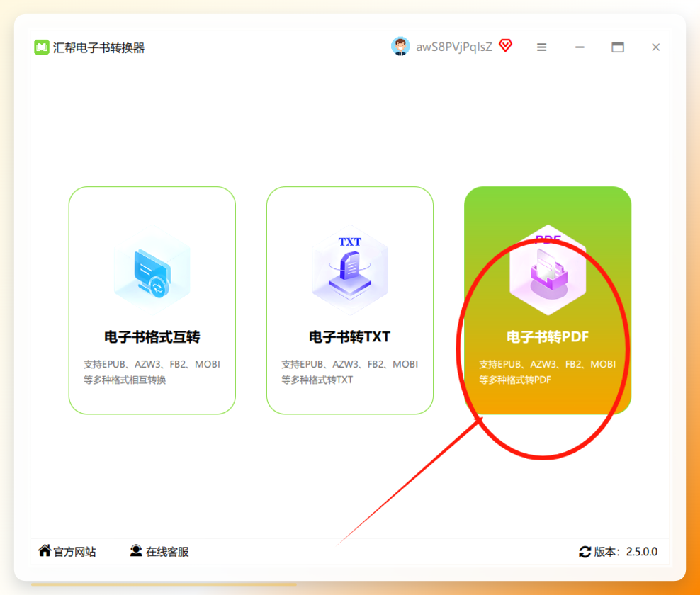Click username awS8PVjPqlsZ
Image resolution: width=700 pixels, height=595 pixels.
[x=454, y=47]
